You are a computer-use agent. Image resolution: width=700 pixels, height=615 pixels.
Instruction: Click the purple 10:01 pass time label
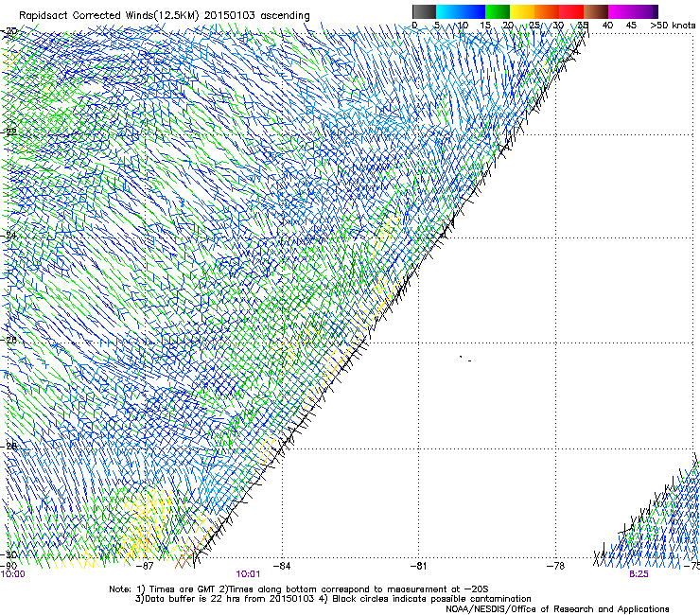tap(248, 574)
